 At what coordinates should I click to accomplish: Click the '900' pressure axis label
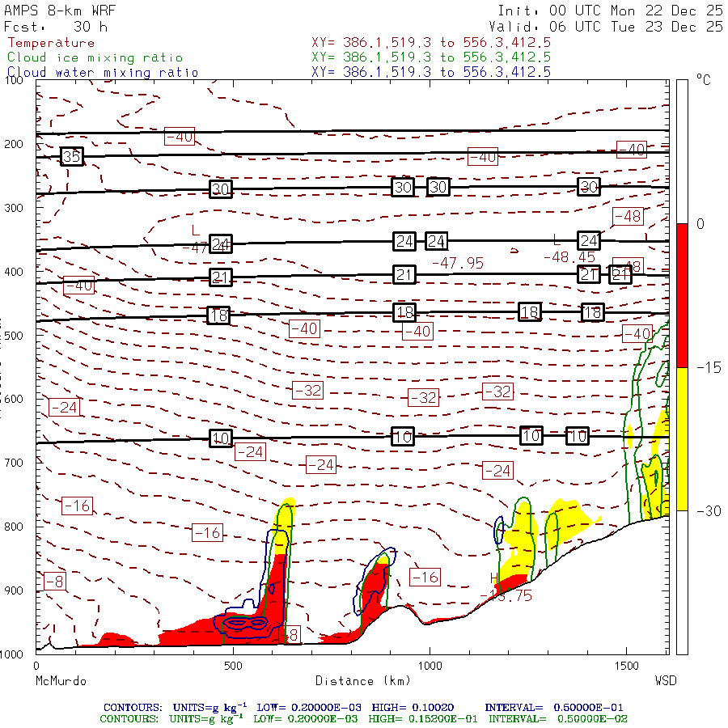14,590
